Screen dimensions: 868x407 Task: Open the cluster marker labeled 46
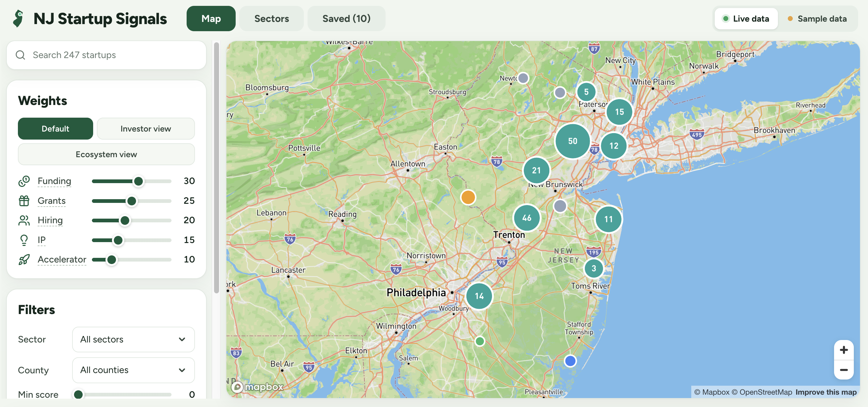point(527,218)
